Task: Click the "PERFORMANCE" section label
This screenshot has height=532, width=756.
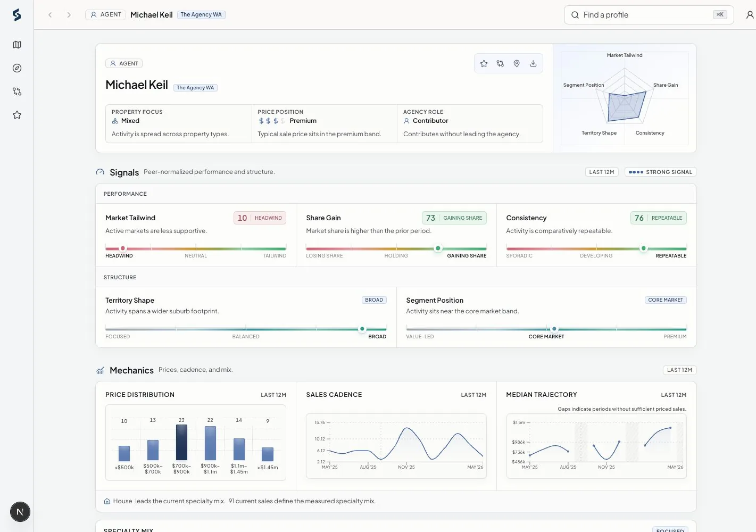Action: point(125,194)
